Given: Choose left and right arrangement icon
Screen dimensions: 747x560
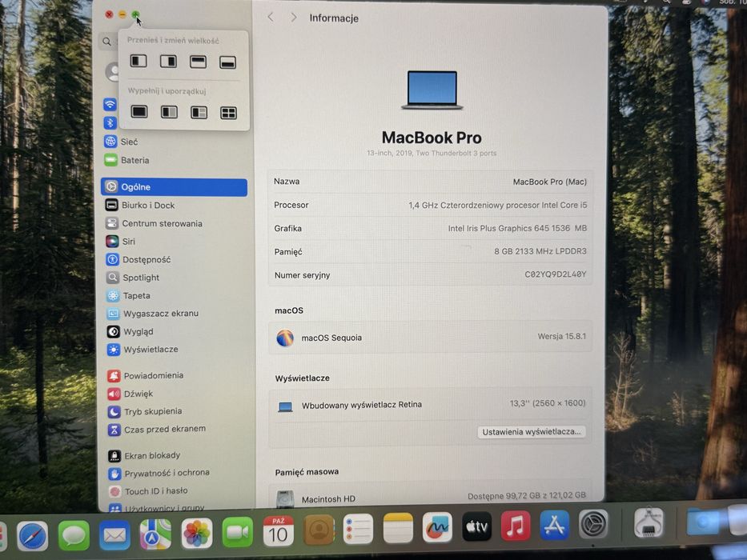Looking at the screenshot, I should [x=169, y=112].
